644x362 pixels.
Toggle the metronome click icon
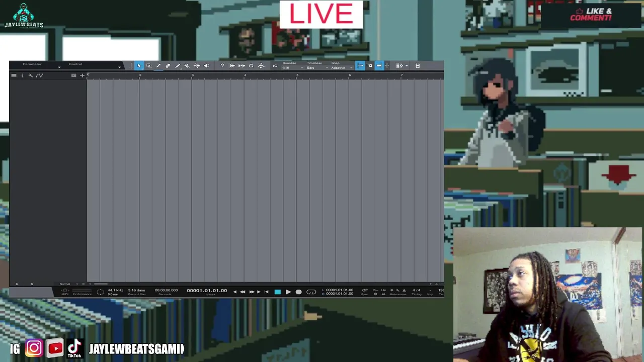coord(404,291)
